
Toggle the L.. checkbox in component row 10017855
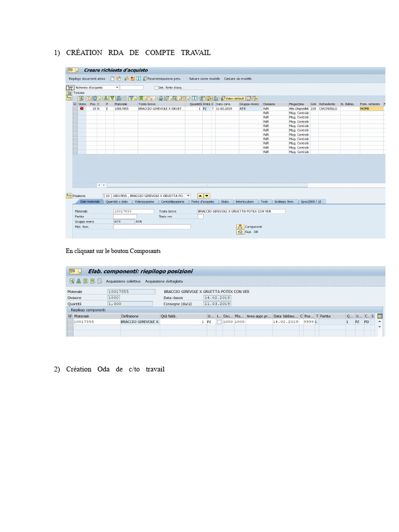(219, 322)
